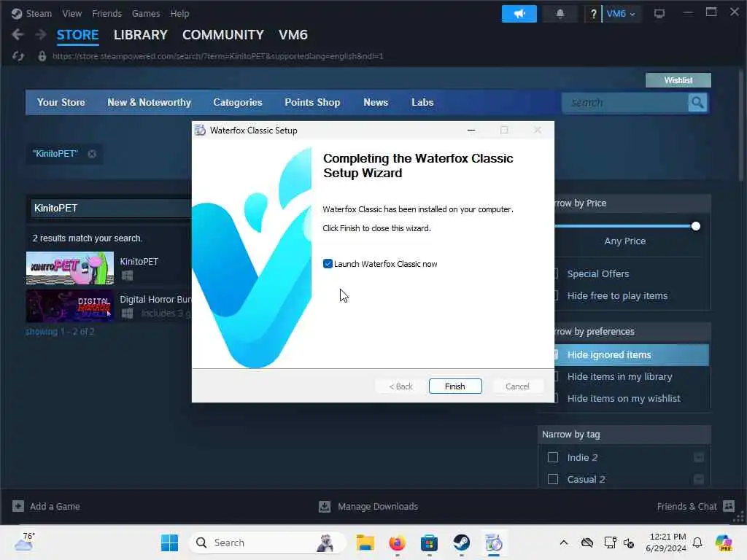Go to the STORE tab

77,35
